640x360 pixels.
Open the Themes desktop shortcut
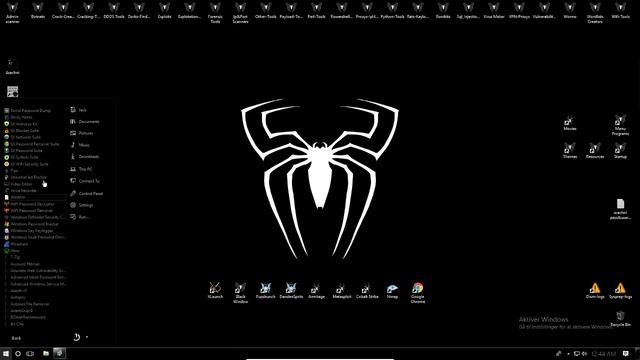[570, 150]
